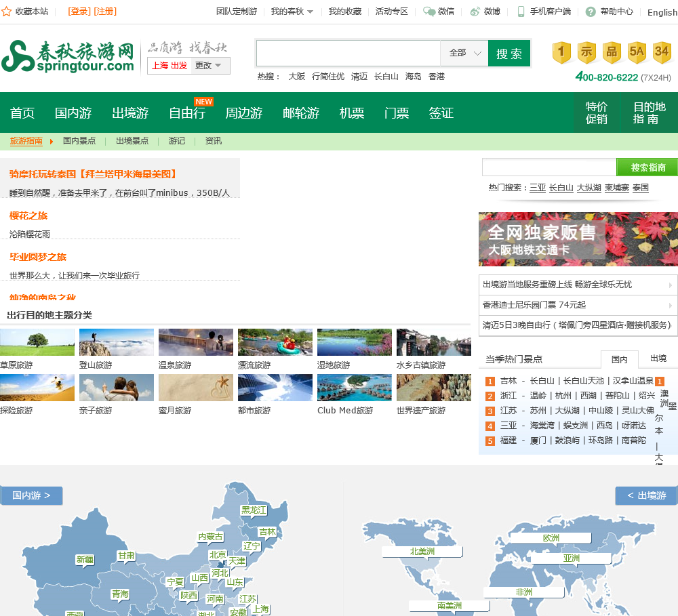Click the 注册 link
Image resolution: width=678 pixels, height=616 pixels.
tap(105, 12)
